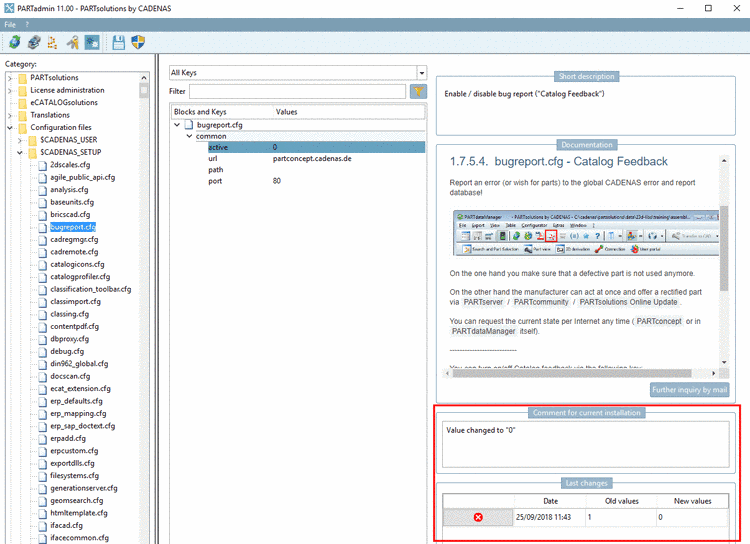Click the admin shield toolbar icon
The width and height of the screenshot is (750, 544).
pyautogui.click(x=138, y=42)
